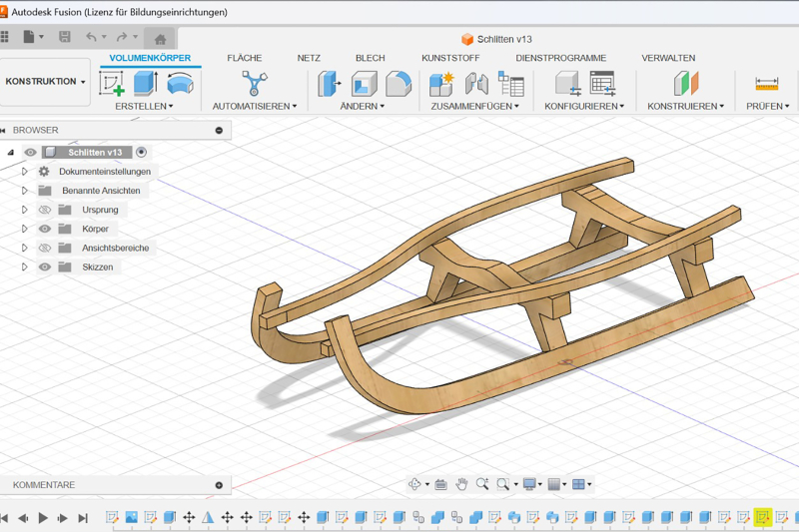Switch to the NETZ tab

[x=309, y=58]
